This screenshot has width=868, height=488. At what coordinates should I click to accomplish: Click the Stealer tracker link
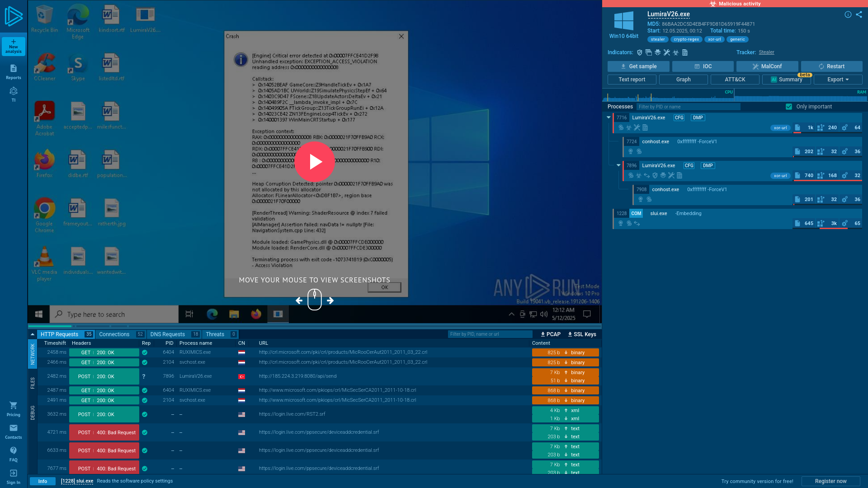pyautogui.click(x=766, y=52)
